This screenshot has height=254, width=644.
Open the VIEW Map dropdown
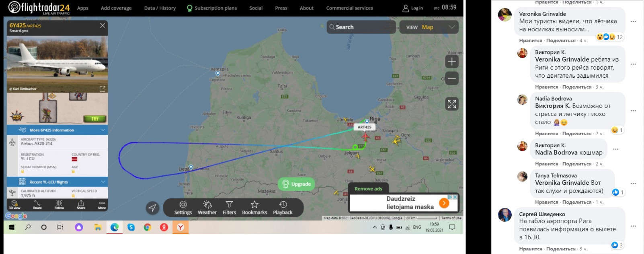[429, 27]
